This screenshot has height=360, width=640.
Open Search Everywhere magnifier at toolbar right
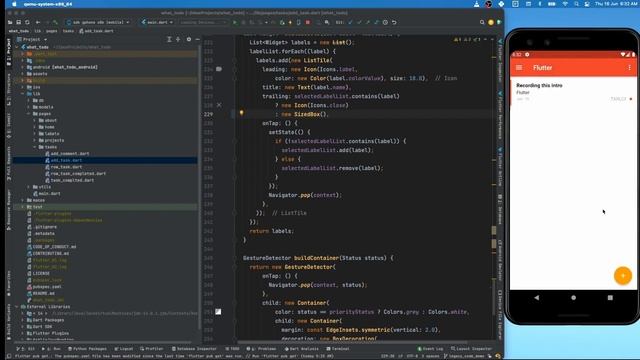482,22
